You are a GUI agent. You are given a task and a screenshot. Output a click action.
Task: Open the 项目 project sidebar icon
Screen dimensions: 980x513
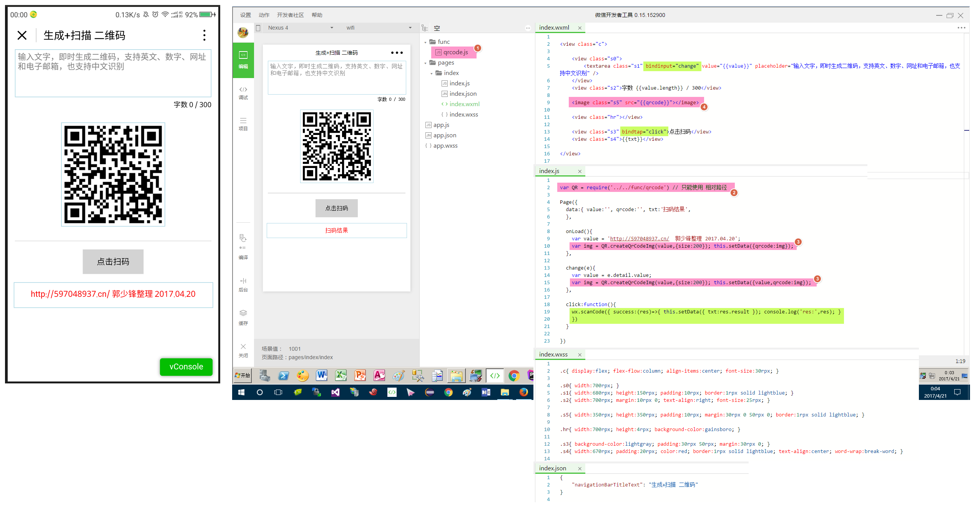click(243, 124)
